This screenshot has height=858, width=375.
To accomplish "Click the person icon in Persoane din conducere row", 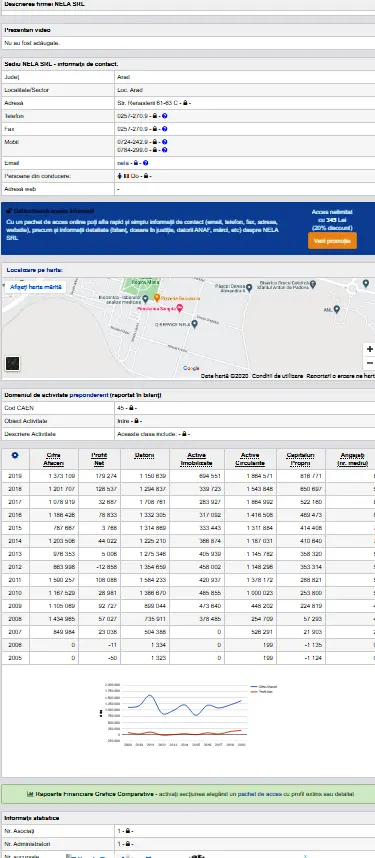I will coord(120,176).
